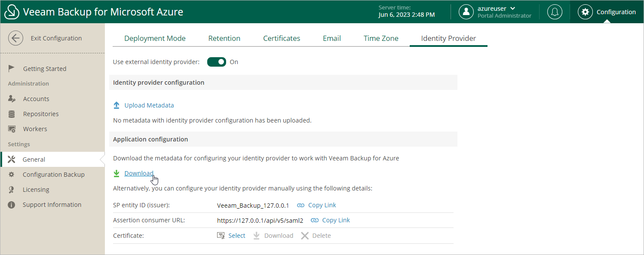Click the Veeam logo icon in header

tap(12, 12)
